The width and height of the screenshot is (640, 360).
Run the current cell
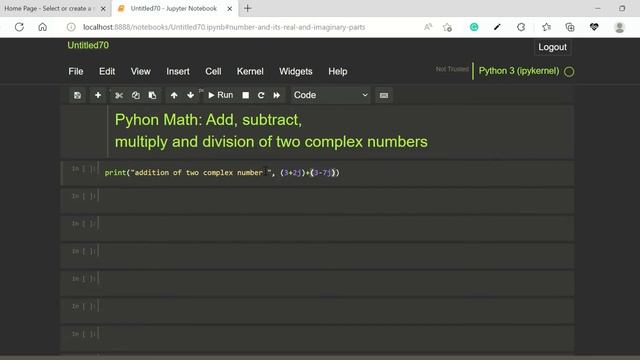[x=221, y=95]
